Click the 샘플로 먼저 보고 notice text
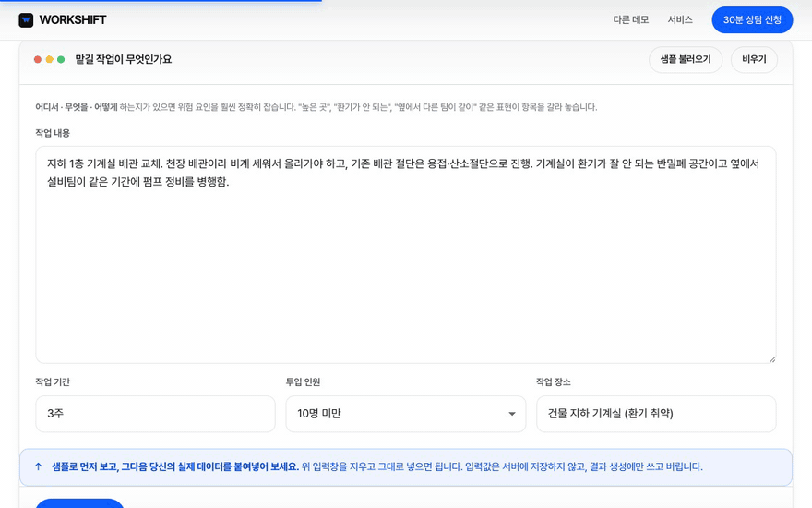Screen dimensions: 812x508 coord(175,466)
